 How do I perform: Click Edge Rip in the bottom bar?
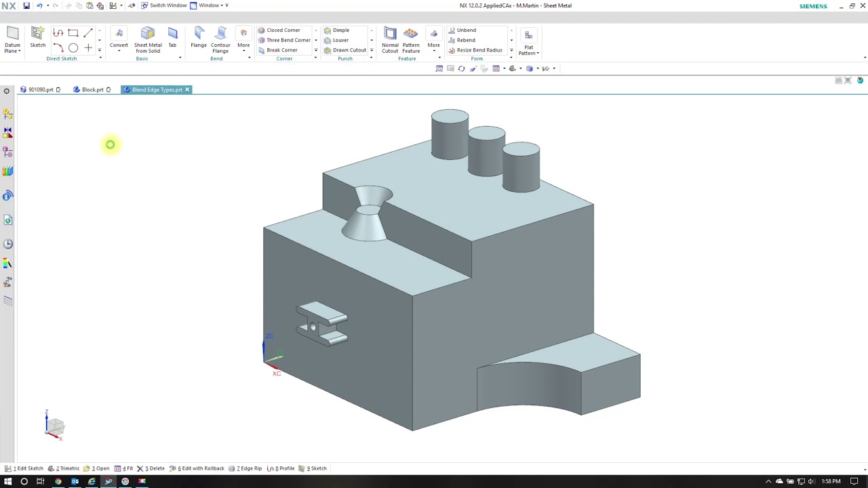245,468
